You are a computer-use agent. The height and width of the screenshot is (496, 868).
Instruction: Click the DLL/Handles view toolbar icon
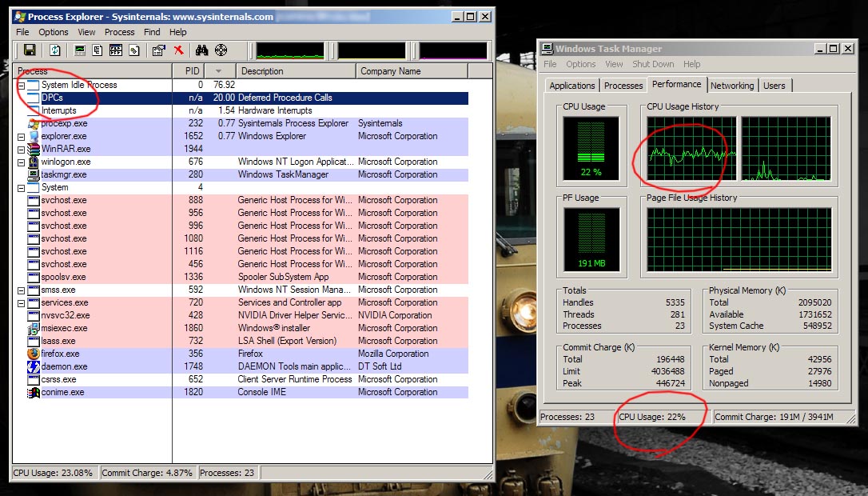134,50
